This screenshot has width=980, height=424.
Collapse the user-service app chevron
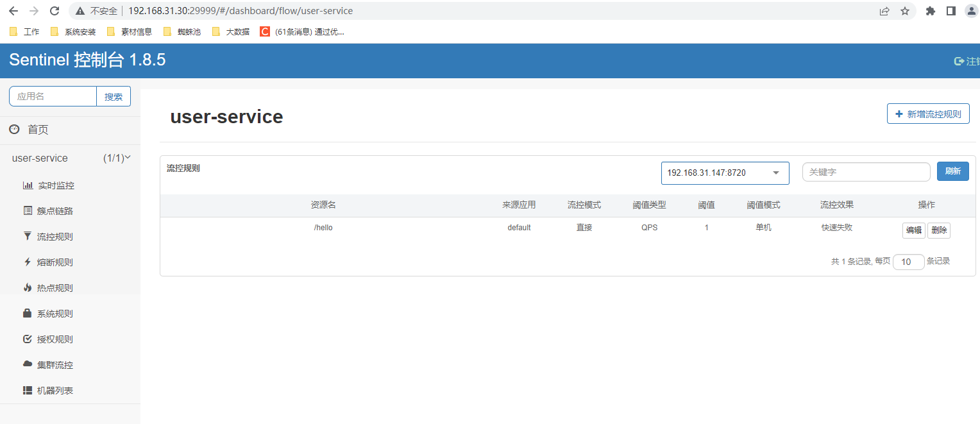[128, 157]
